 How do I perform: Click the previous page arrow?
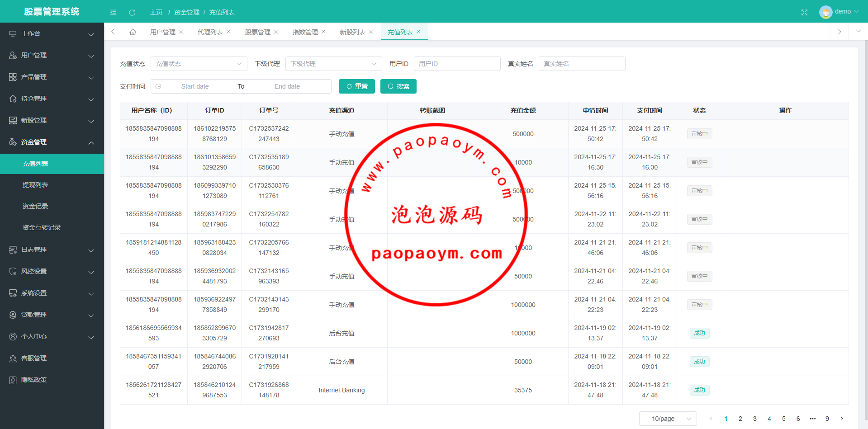[711, 419]
